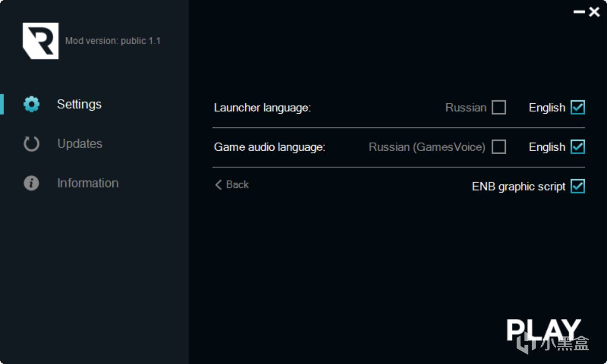Click the Settings gear icon

tap(31, 104)
